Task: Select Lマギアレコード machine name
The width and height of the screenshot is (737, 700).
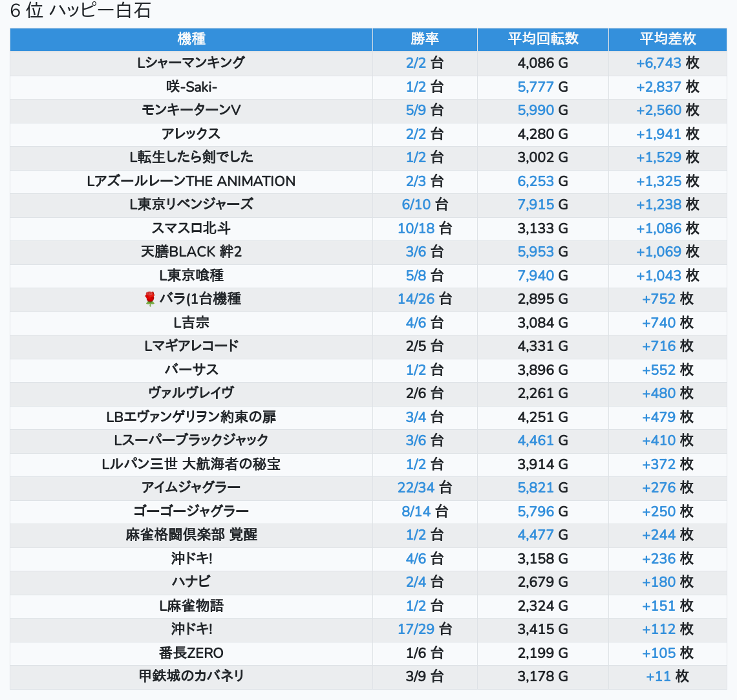Action: (191, 346)
